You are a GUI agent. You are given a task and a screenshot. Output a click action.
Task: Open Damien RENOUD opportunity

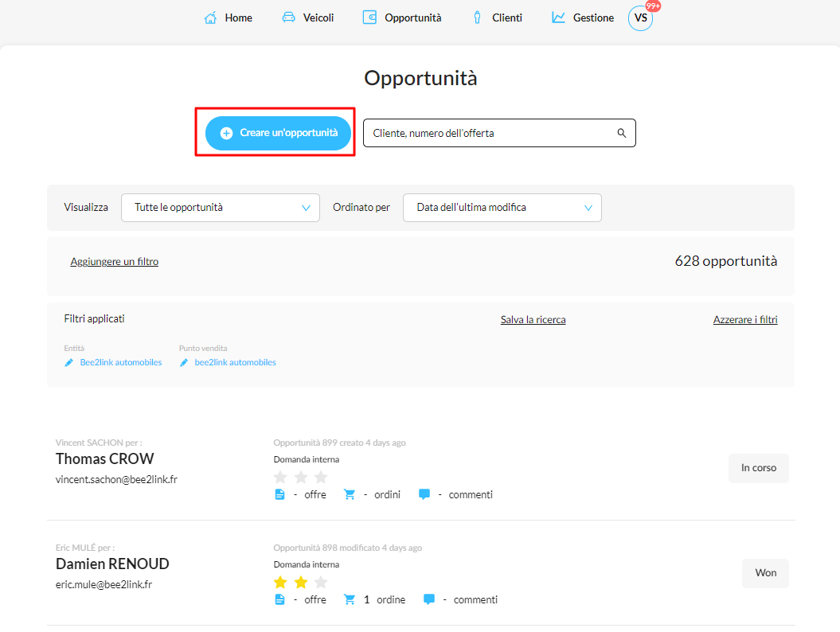pos(112,564)
